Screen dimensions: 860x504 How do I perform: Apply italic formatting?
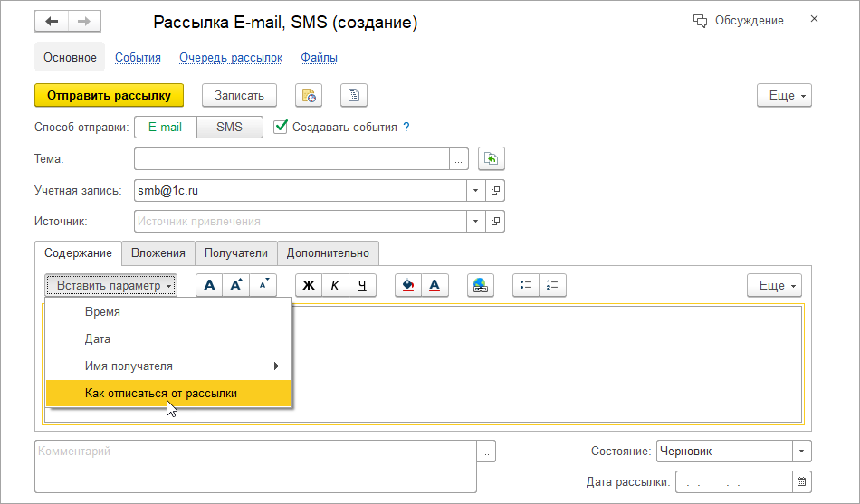(x=335, y=285)
